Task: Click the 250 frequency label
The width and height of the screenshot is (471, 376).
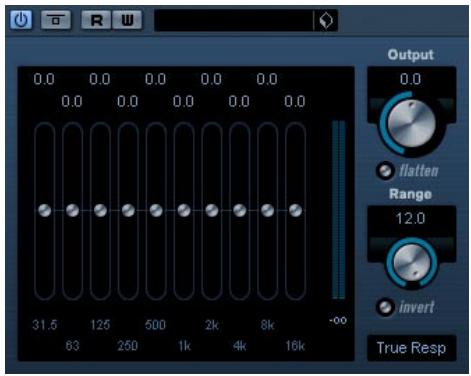Action: (x=128, y=346)
